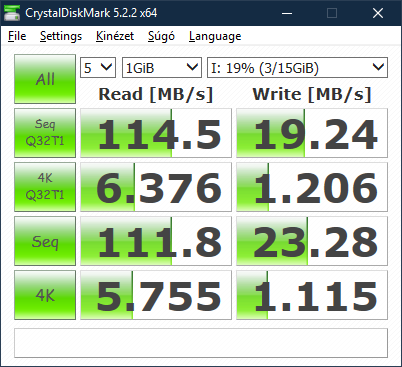Viewport: 402px width, 367px height.
Task: Start the 4K Q32T1 test
Action: [x=45, y=187]
